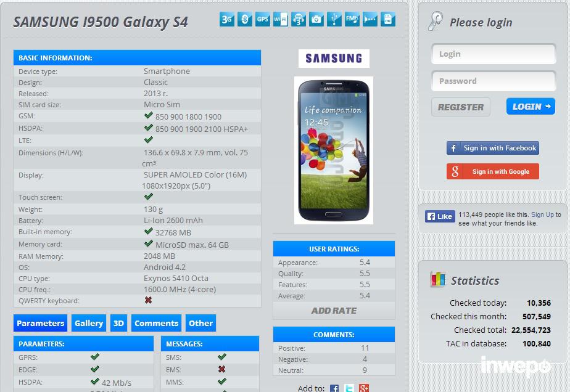This screenshot has width=570, height=392.
Task: Share to Twitter via Add to icon
Action: (x=349, y=388)
